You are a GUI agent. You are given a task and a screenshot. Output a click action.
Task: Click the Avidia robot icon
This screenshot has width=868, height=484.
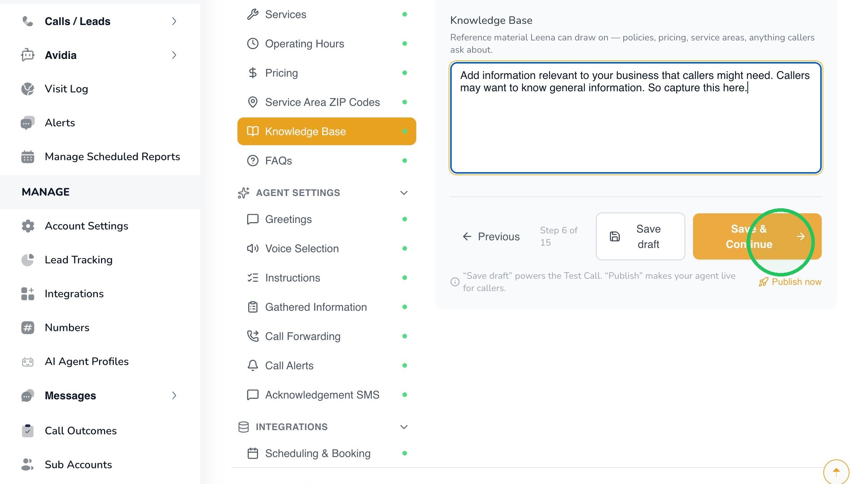pos(27,55)
